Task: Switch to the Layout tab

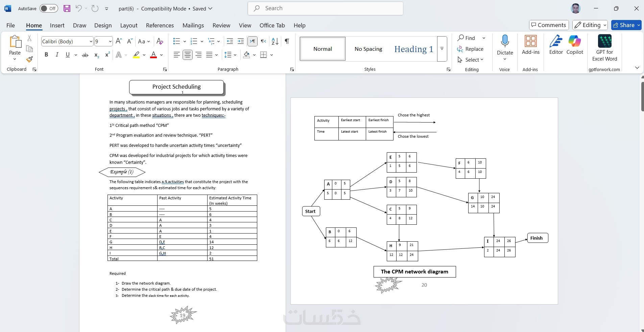Action: (129, 25)
